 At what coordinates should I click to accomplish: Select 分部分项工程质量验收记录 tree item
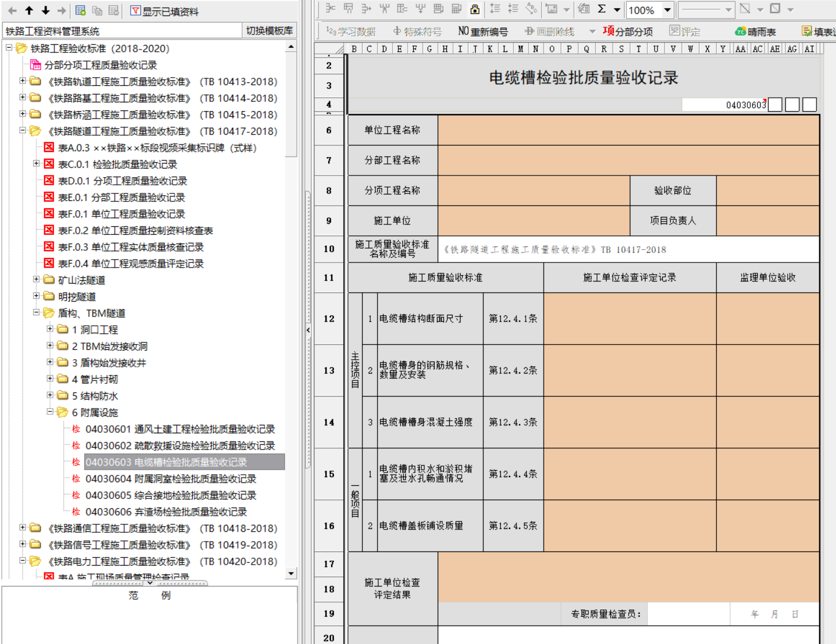[101, 65]
